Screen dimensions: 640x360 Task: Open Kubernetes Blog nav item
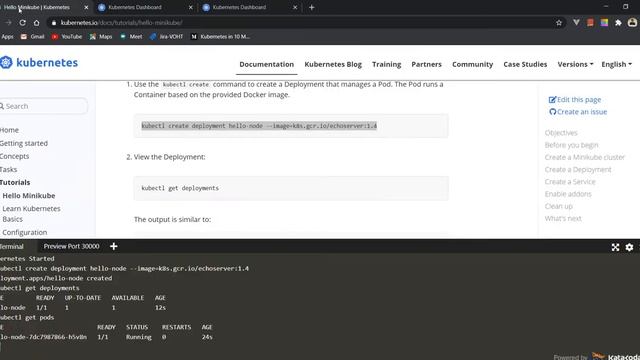(333, 64)
